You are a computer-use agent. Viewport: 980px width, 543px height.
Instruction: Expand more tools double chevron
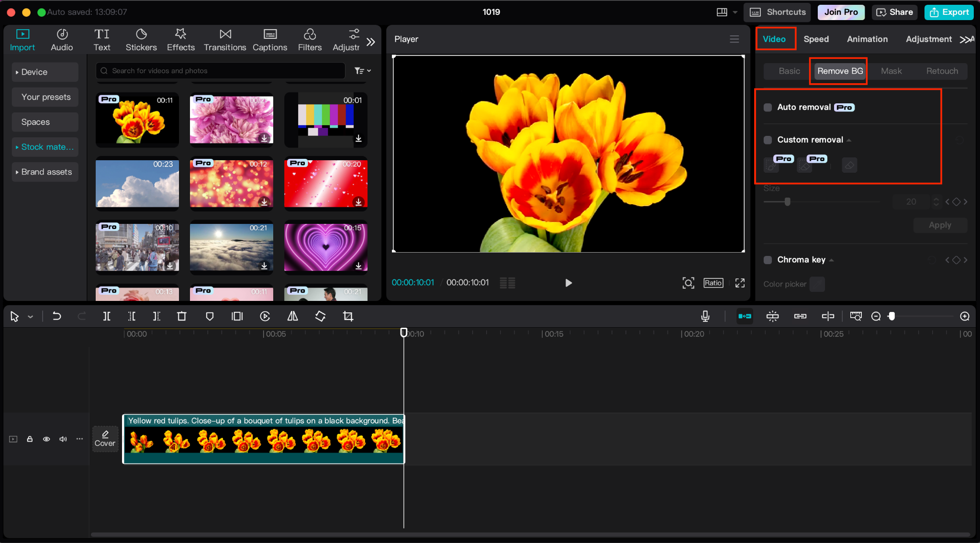[370, 42]
